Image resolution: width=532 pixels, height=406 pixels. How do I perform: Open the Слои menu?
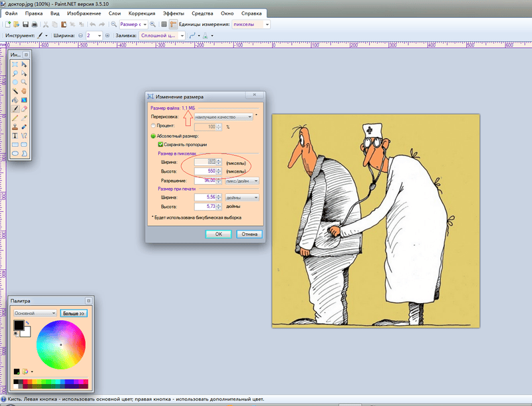coord(114,13)
